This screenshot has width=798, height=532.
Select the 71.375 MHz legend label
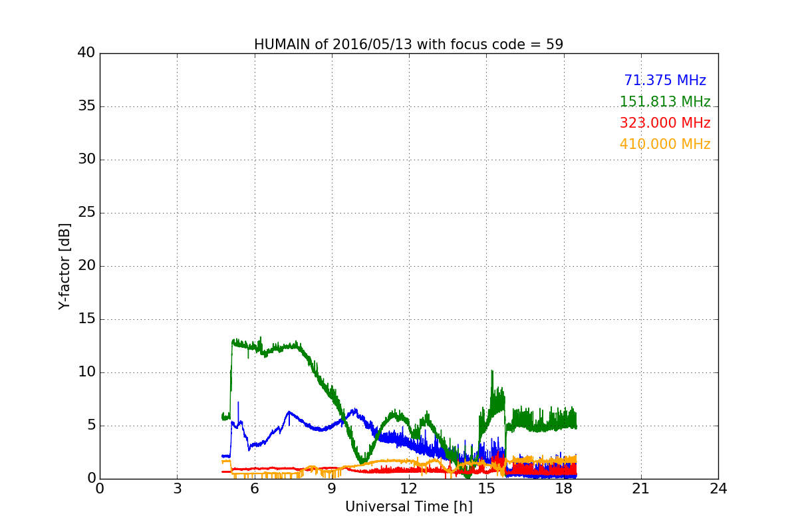pos(665,80)
